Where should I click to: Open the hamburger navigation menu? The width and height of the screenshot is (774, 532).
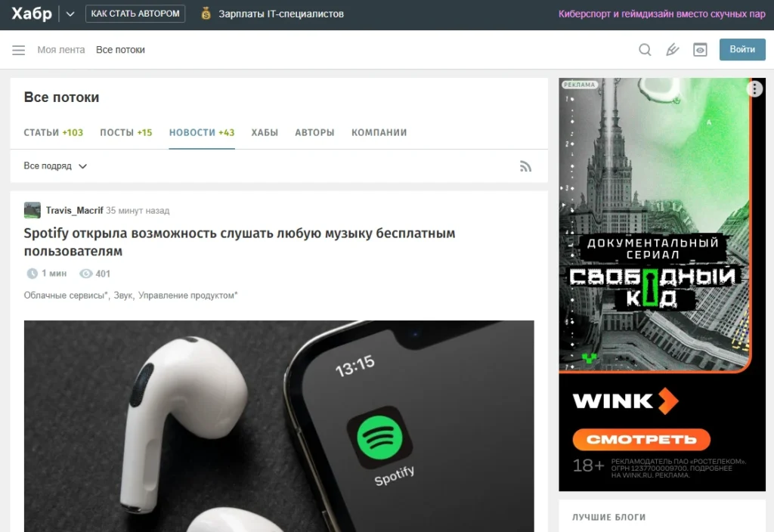[x=19, y=50]
